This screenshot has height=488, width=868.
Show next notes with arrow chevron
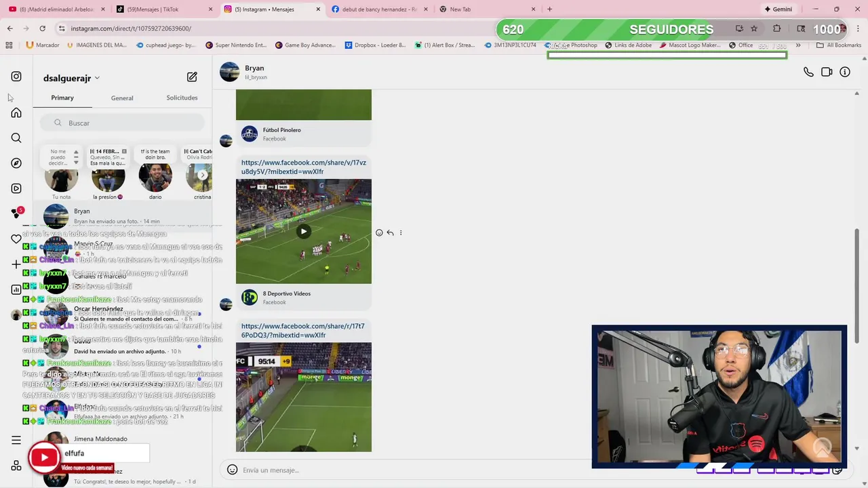tap(202, 175)
